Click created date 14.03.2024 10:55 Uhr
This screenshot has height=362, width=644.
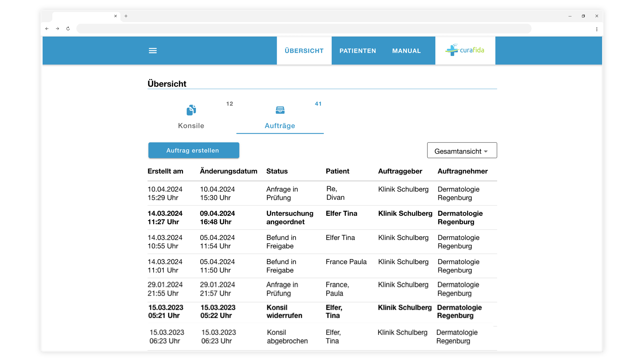[x=165, y=242]
